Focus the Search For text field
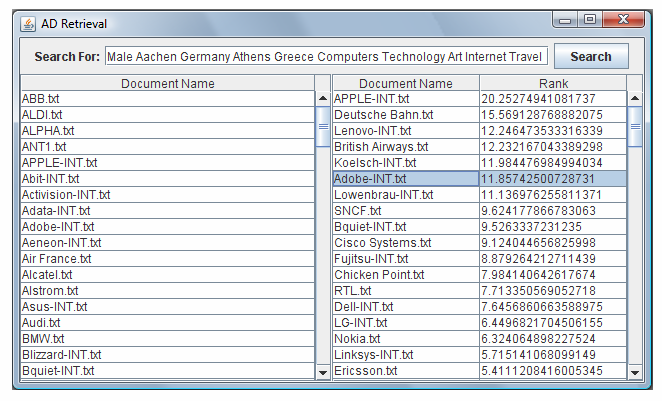Image resolution: width=662 pixels, height=401 pixels. tap(326, 56)
